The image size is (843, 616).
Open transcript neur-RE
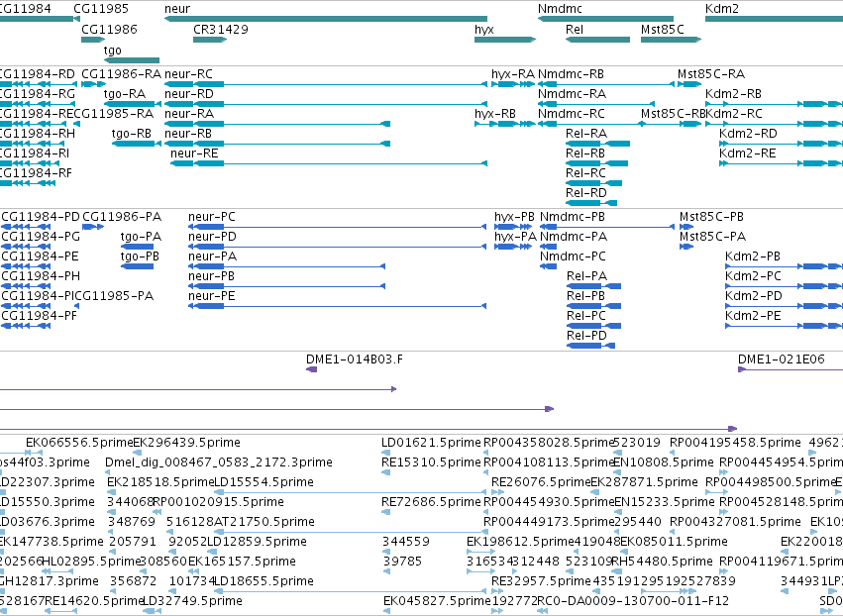(329, 163)
